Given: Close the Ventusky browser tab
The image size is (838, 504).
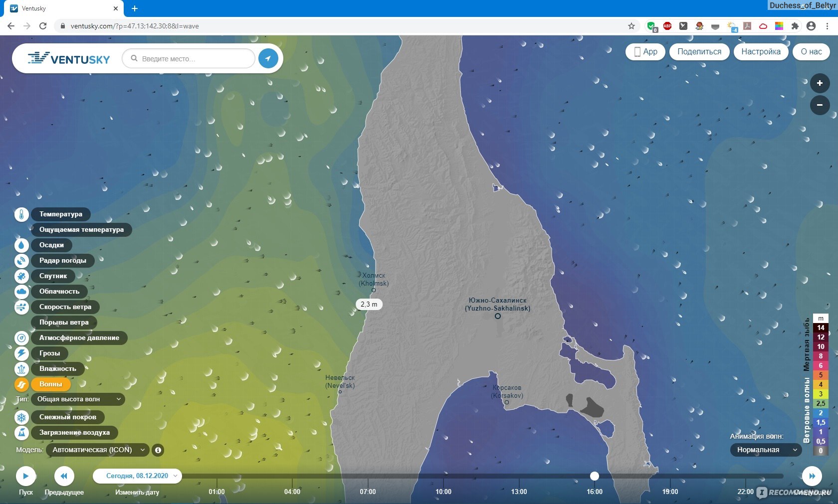Looking at the screenshot, I should coord(116,8).
